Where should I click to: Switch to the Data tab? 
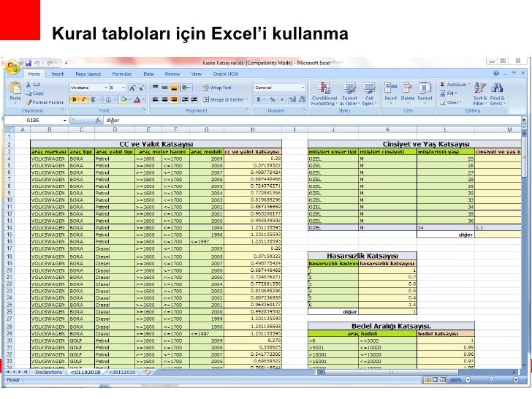(x=148, y=74)
